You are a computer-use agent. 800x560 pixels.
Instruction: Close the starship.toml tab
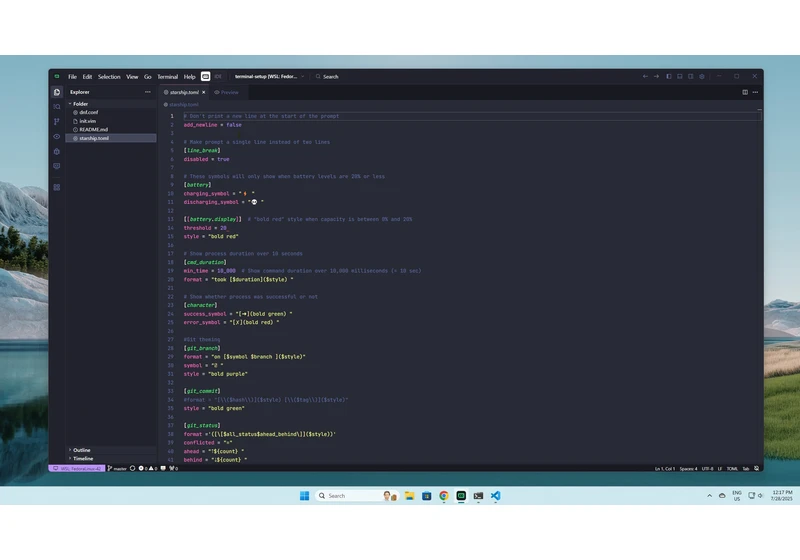point(204,92)
